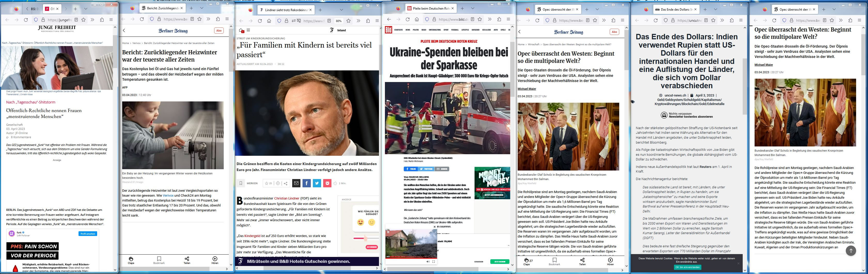Open Hören audio for the Heizwinter article

[215, 260]
